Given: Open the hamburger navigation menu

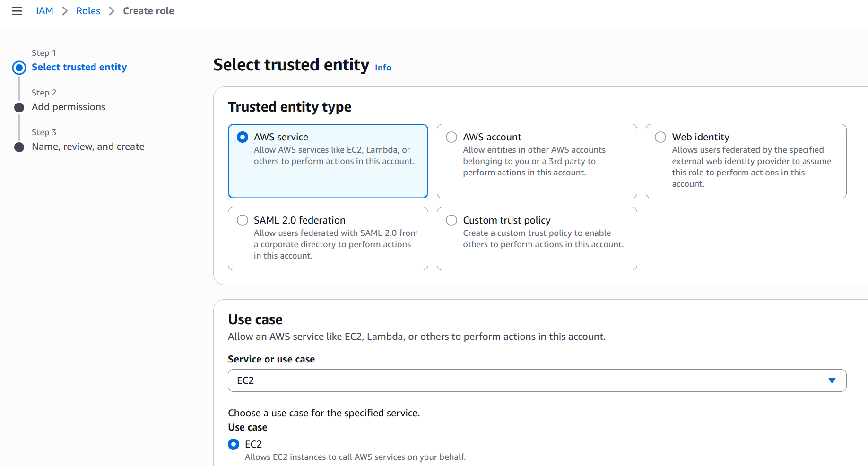Looking at the screenshot, I should pyautogui.click(x=17, y=11).
